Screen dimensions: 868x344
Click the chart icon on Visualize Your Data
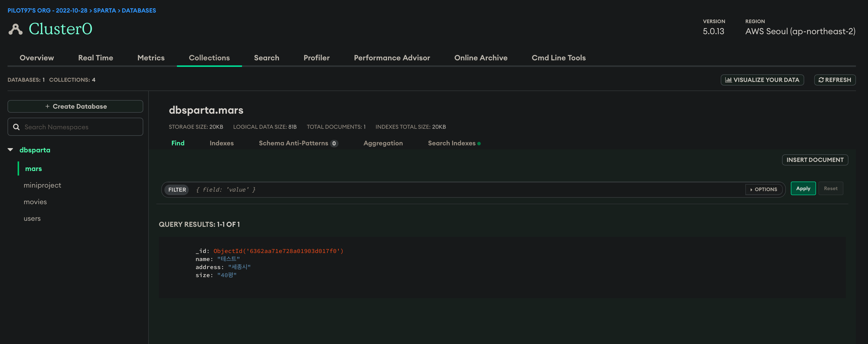coord(728,80)
